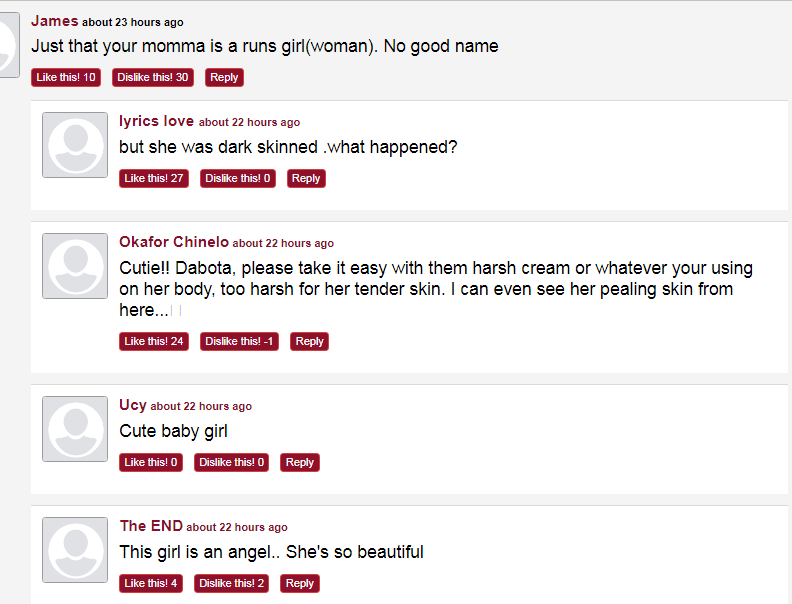Open the James username link
This screenshot has height=604, width=792.
coord(55,21)
